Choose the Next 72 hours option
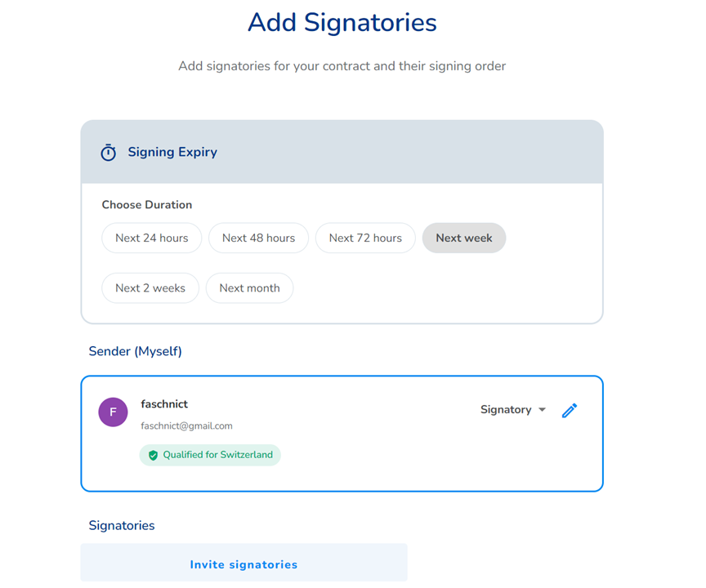Viewport: 706px width, 588px height. click(365, 238)
